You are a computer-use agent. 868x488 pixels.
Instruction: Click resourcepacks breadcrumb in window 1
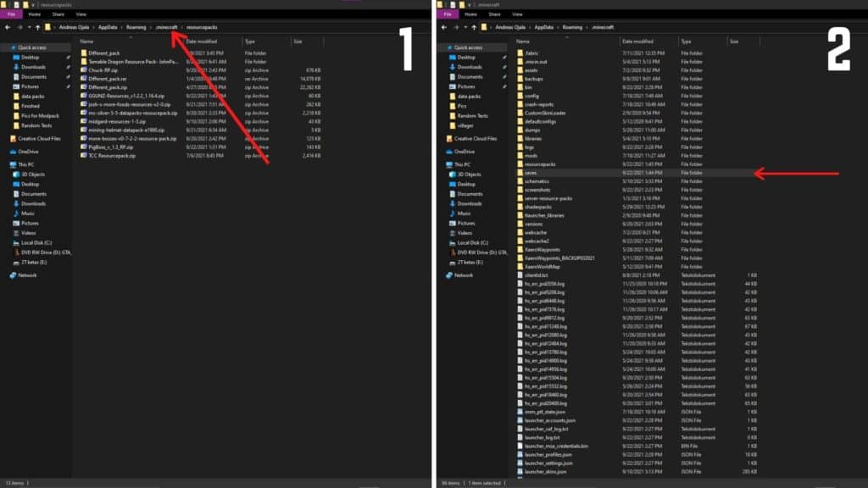[202, 27]
